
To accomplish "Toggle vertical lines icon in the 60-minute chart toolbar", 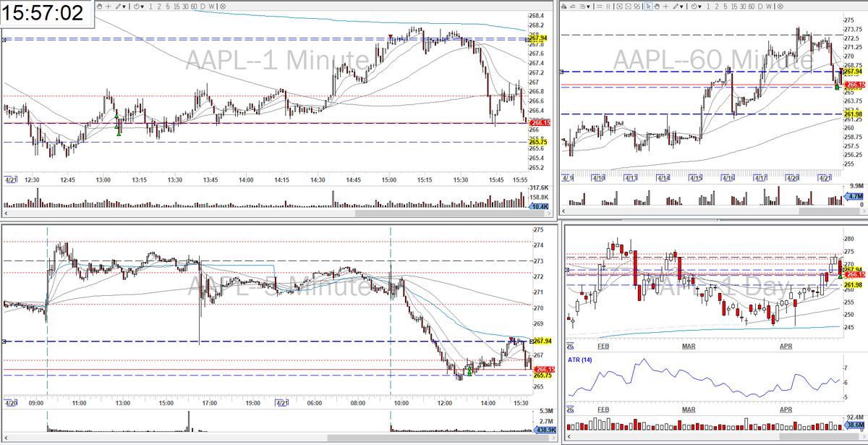I will (x=608, y=7).
